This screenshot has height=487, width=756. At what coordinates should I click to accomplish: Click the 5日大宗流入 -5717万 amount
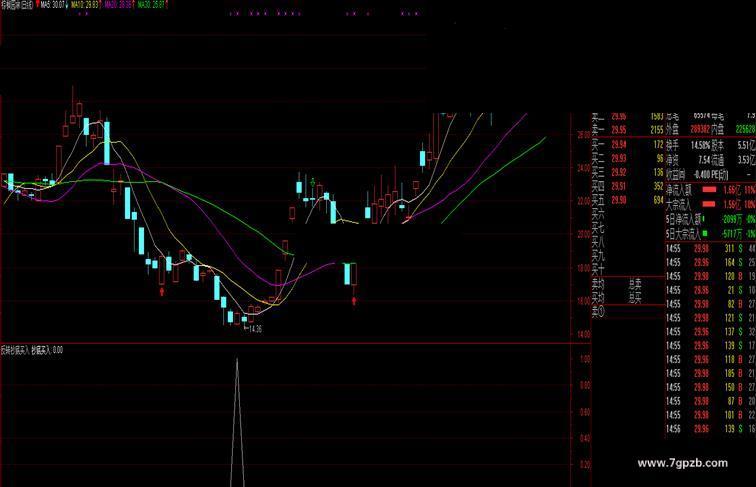tap(732, 233)
